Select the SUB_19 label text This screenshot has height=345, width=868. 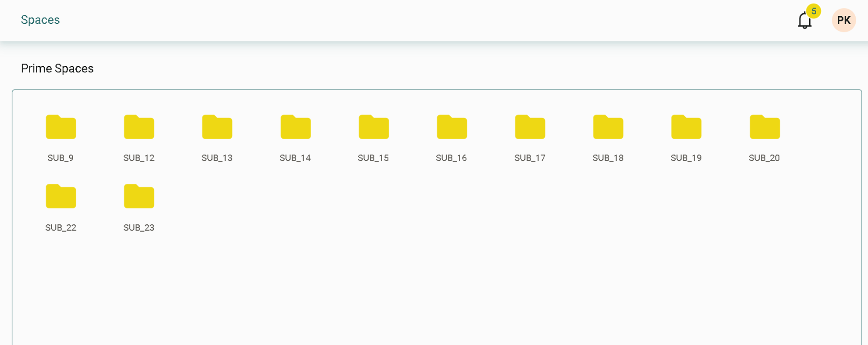686,158
